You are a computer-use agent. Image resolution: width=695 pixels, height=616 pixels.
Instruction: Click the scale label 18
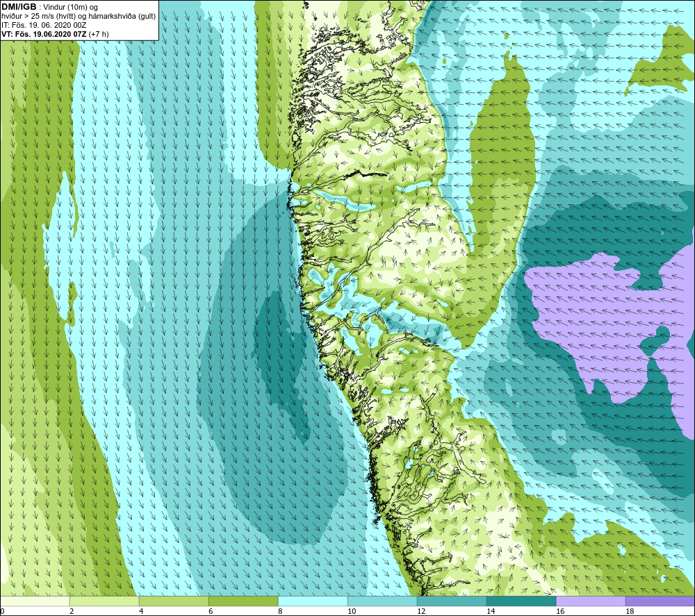tap(630, 611)
